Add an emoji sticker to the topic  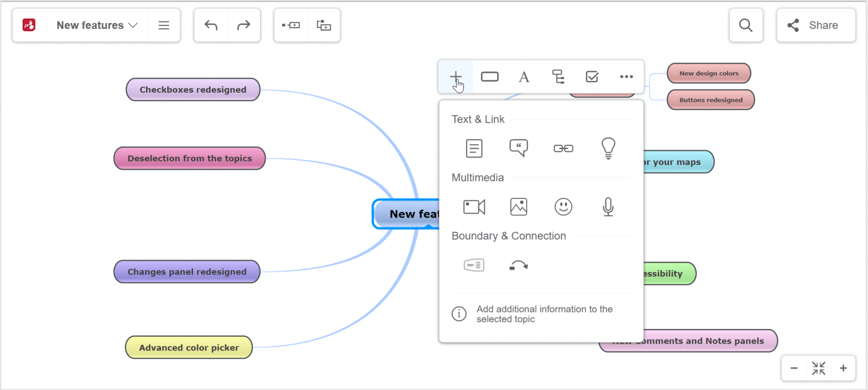pyautogui.click(x=563, y=206)
